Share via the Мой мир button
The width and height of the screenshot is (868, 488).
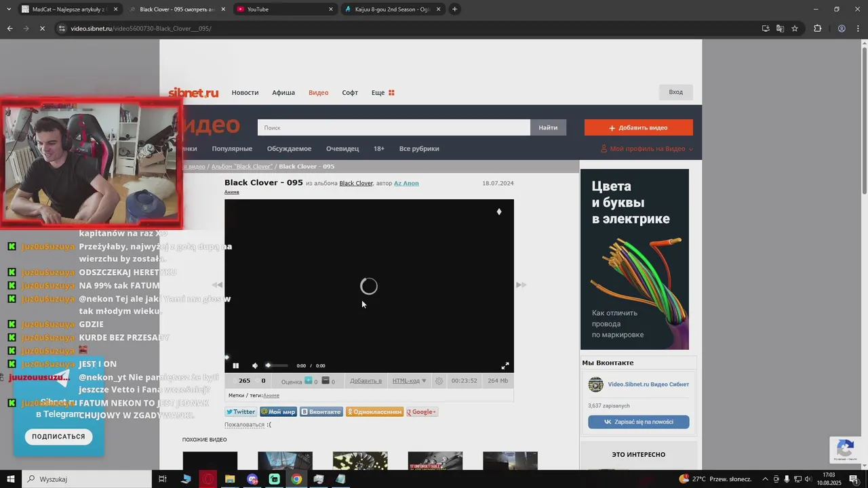click(278, 412)
